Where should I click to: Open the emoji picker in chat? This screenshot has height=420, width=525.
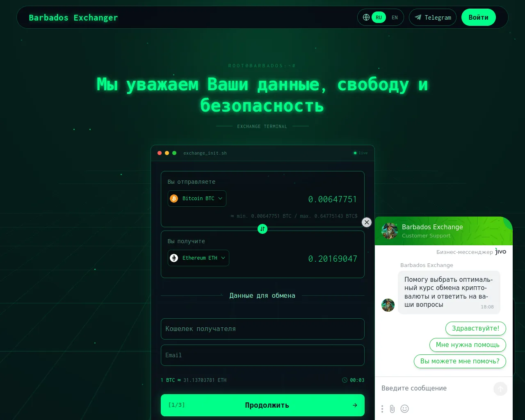coord(404,409)
